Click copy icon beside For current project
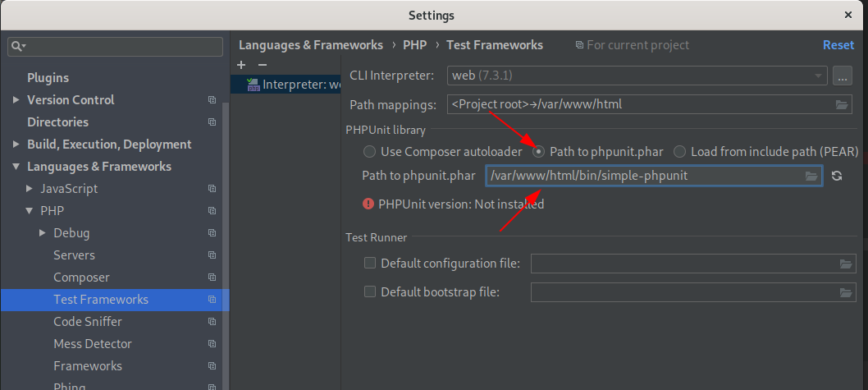This screenshot has width=868, height=390. click(579, 45)
